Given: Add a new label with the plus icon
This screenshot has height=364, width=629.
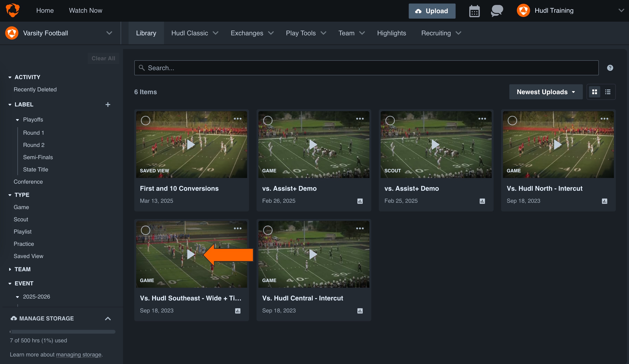Looking at the screenshot, I should 108,104.
